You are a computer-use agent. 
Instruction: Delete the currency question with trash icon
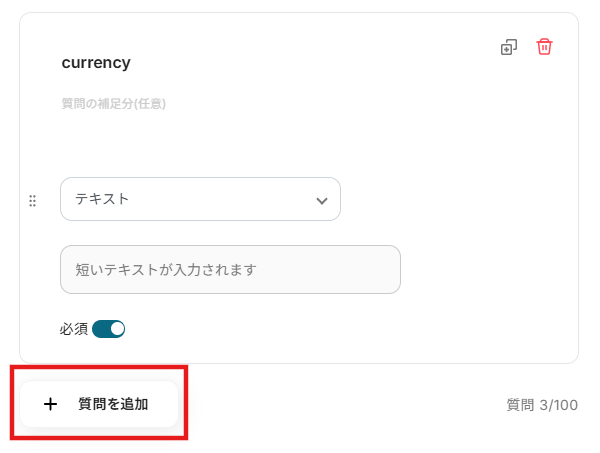pyautogui.click(x=544, y=47)
